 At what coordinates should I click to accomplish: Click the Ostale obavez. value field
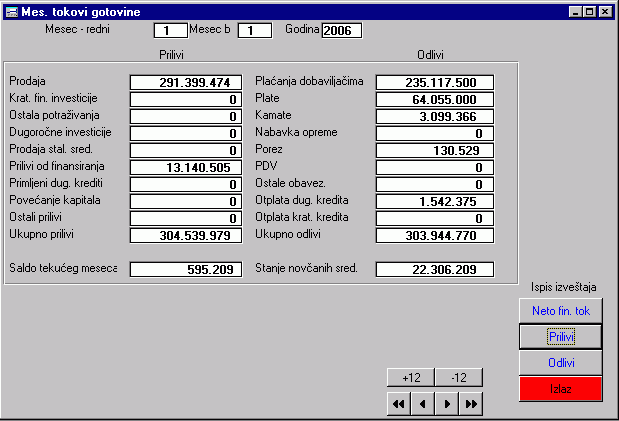(x=435, y=184)
